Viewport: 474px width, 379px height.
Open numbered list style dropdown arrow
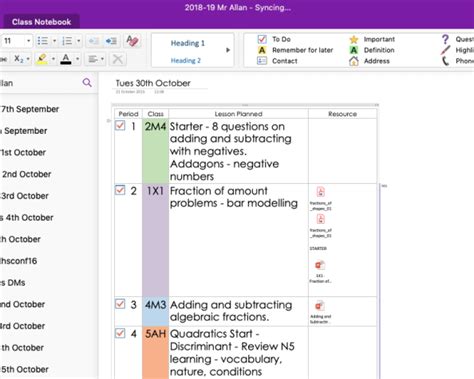(x=79, y=41)
